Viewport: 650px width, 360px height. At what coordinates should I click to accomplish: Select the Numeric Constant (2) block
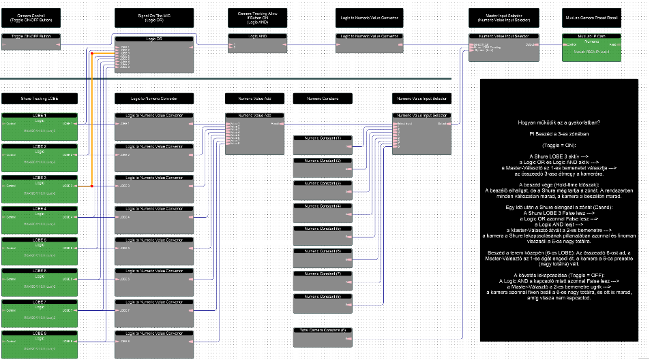(x=323, y=168)
